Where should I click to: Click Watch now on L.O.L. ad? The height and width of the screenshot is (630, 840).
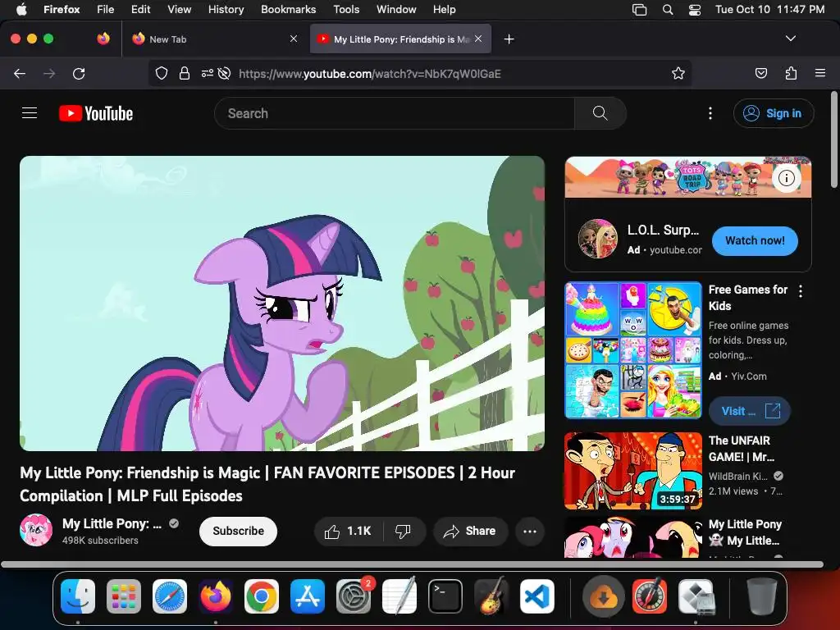pyautogui.click(x=755, y=240)
